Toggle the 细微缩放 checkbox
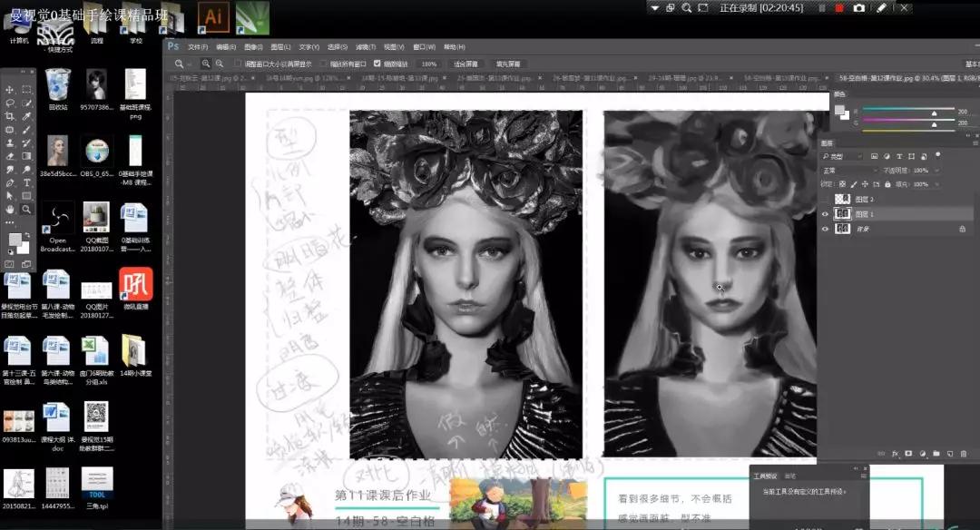Viewport: 980px width, 530px height. [377, 64]
